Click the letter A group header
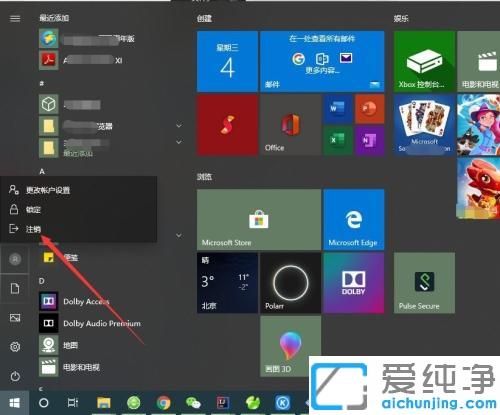Screen dimensions: 500x415 click(x=42, y=171)
